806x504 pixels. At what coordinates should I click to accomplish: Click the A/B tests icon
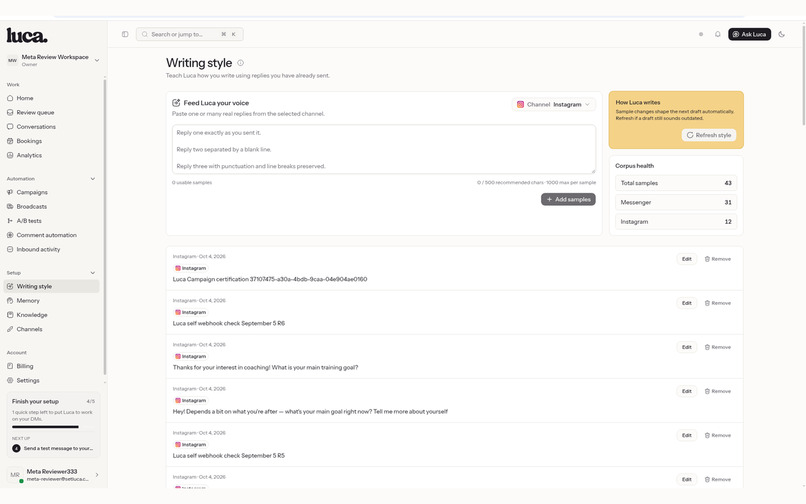[10, 221]
